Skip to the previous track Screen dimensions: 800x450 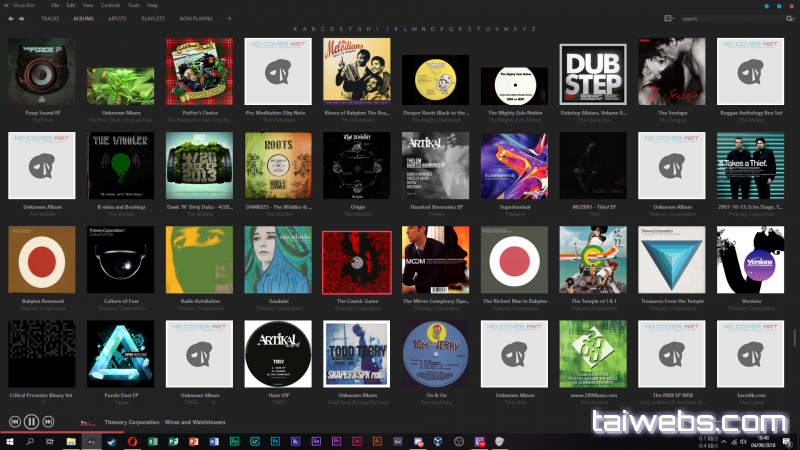[x=15, y=421]
